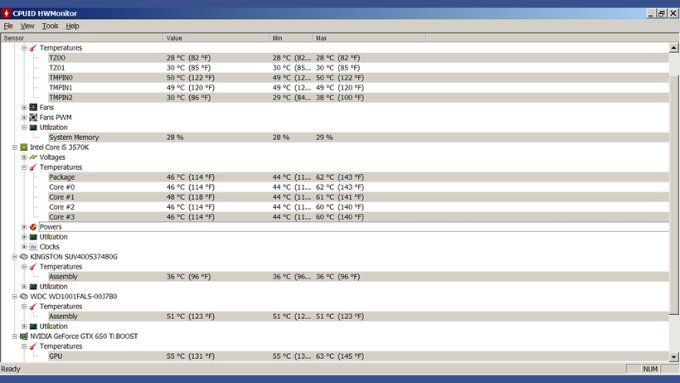The width and height of the screenshot is (680, 383).
Task: Expand the Fans PWM node
Action: pyautogui.click(x=24, y=117)
